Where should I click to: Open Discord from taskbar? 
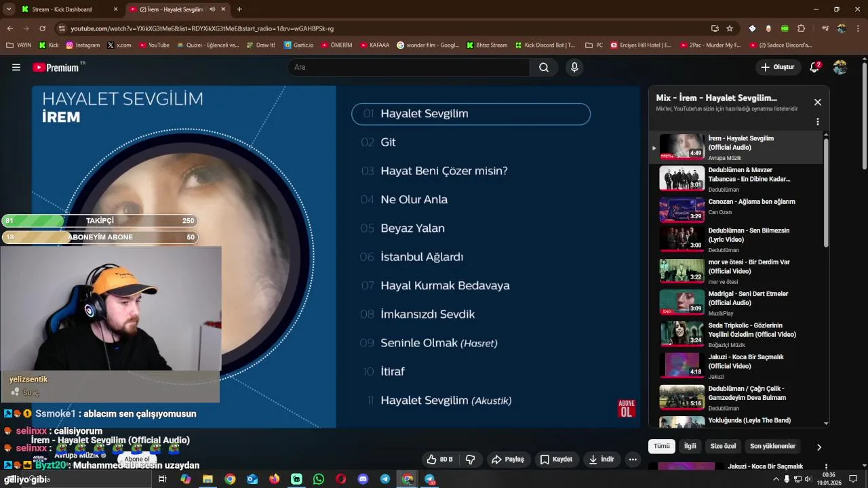363,479
